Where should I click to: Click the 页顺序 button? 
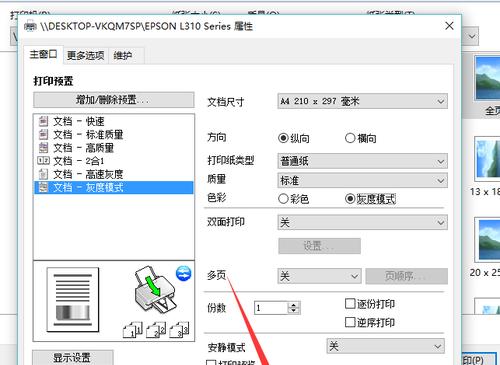(406, 276)
